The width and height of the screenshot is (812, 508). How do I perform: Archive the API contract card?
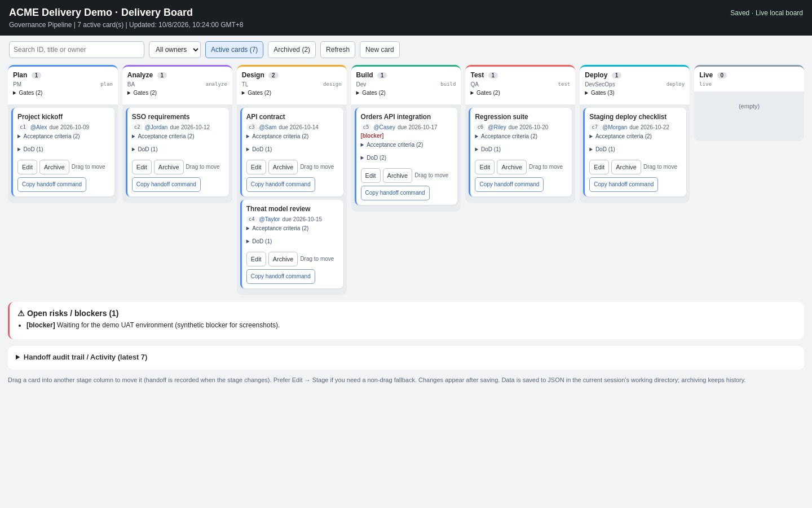(283, 167)
